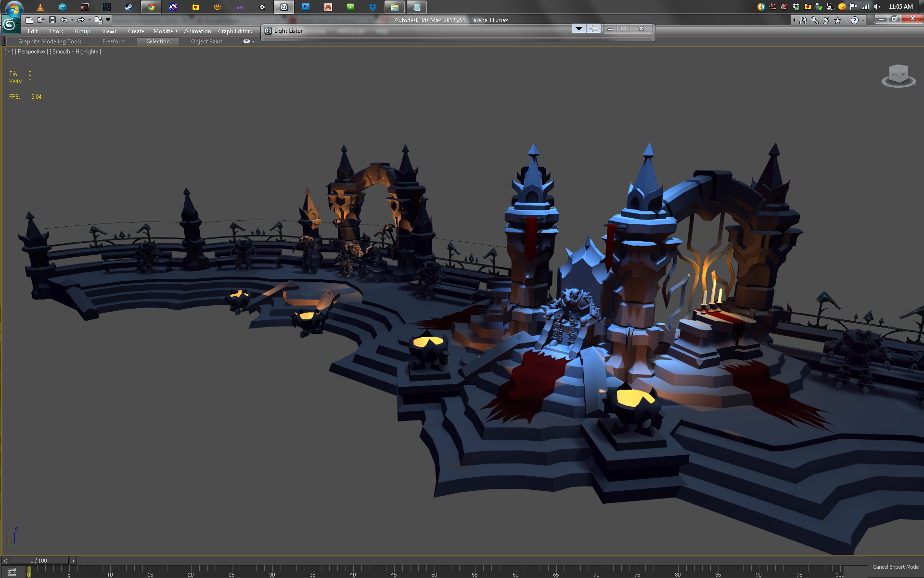Expand the Light Lister rollup arrow
The width and height of the screenshot is (924, 578).
click(579, 28)
